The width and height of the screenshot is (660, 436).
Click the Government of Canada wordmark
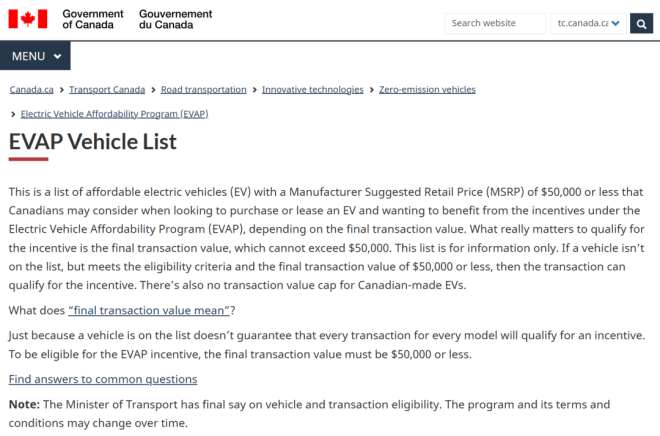click(x=93, y=19)
